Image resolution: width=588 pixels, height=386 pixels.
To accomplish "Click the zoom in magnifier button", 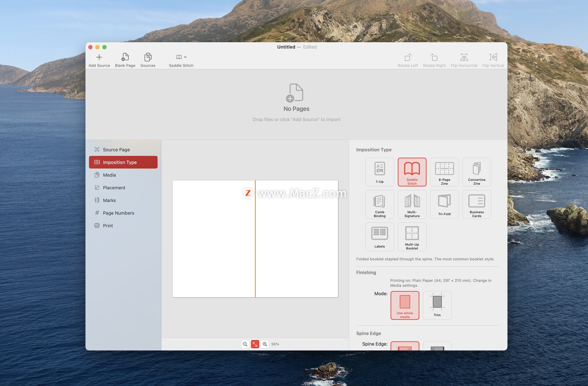I will coord(265,344).
